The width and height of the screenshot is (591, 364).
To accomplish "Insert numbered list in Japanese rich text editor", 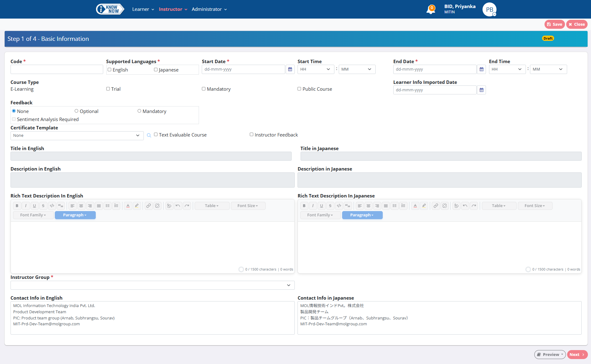I will tap(403, 206).
